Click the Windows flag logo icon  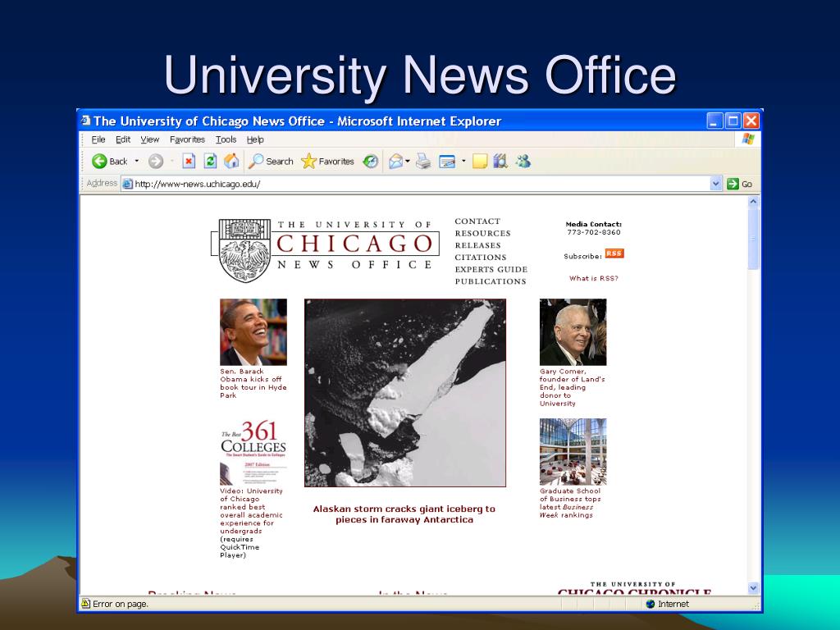click(x=748, y=139)
